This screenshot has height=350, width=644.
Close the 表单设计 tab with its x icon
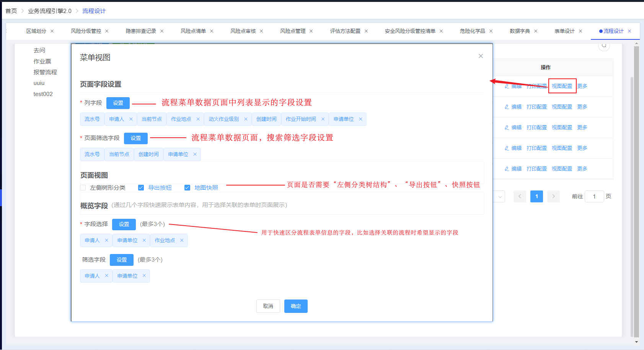[x=580, y=31]
